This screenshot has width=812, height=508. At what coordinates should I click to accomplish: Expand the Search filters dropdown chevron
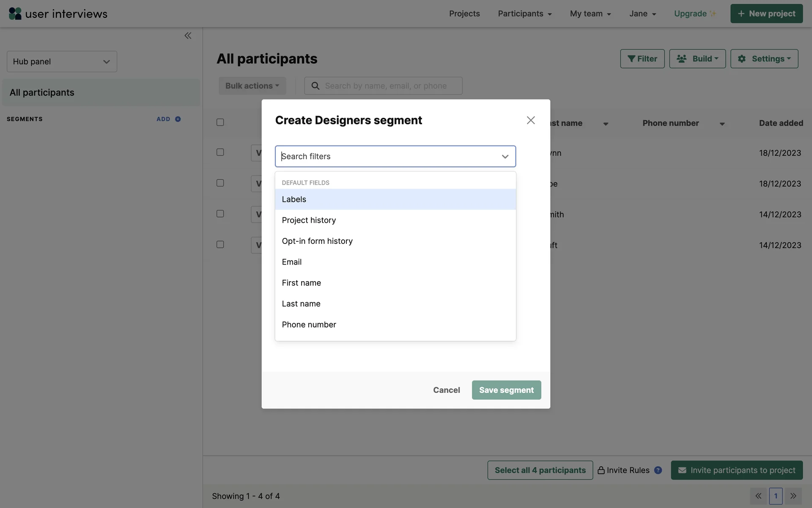click(x=505, y=157)
